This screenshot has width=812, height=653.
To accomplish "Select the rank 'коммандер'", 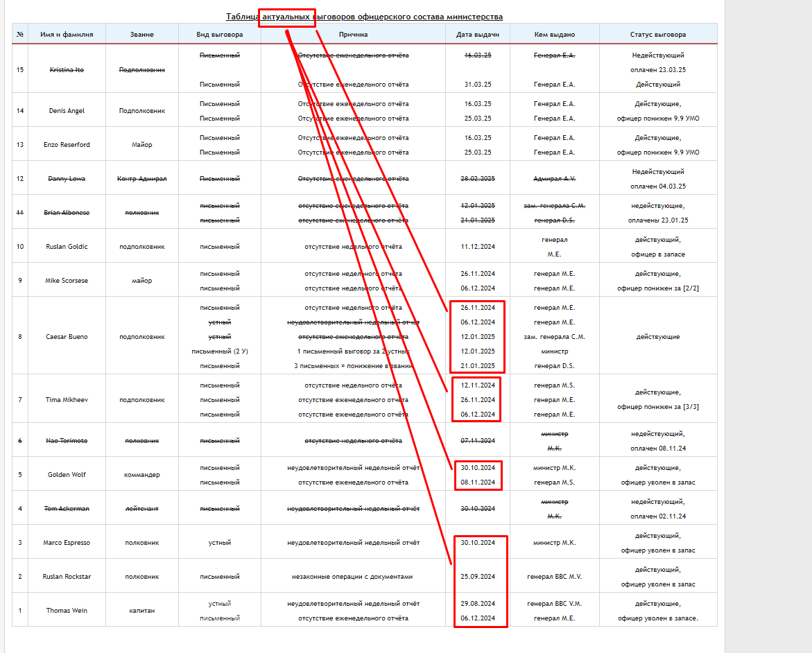I will [142, 475].
